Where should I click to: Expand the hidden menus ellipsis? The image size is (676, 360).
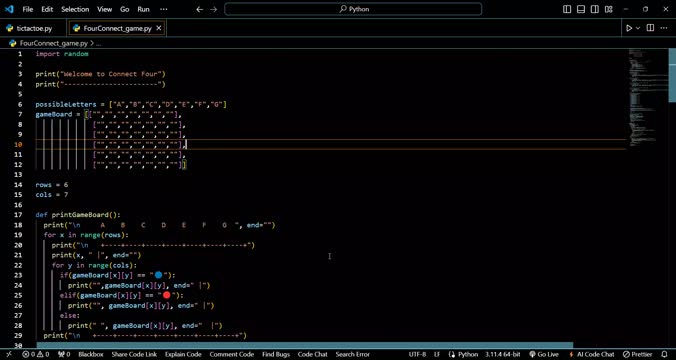pyautogui.click(x=163, y=9)
